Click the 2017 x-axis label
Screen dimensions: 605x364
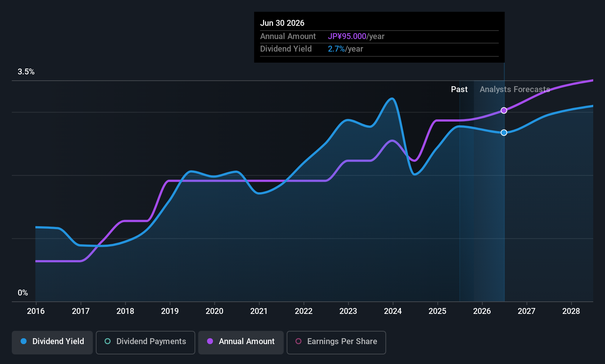(x=81, y=311)
